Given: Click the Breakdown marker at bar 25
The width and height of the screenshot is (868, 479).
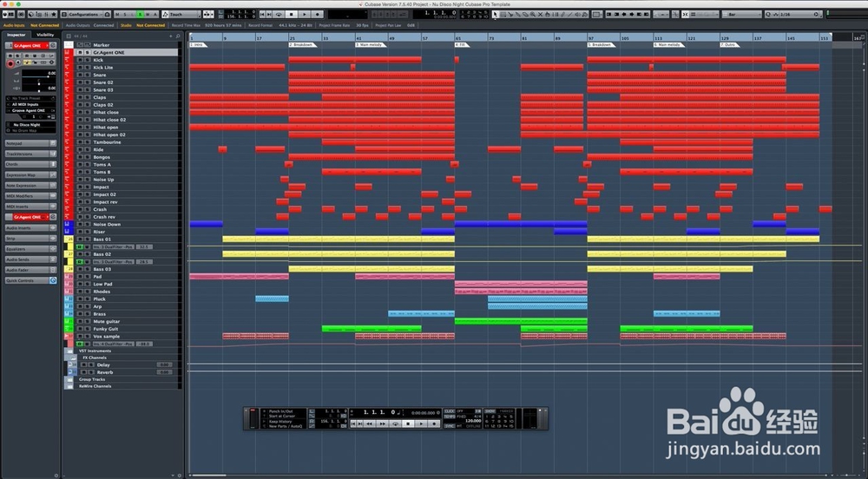Looking at the screenshot, I should click(302, 45).
